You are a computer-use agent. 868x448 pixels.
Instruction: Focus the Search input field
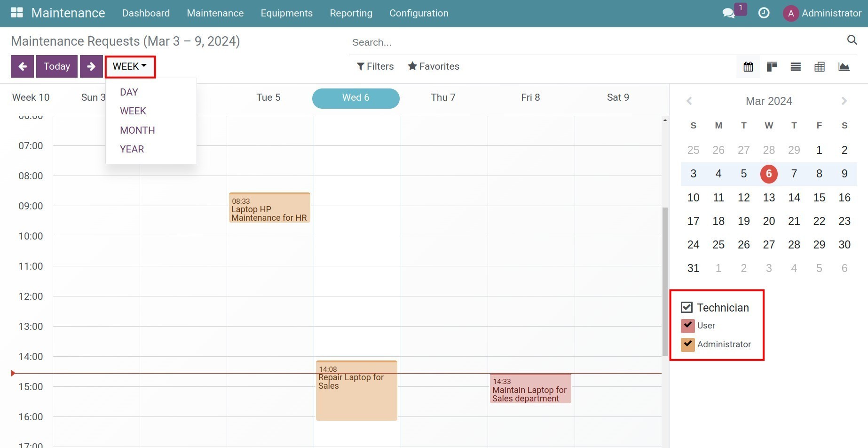(x=597, y=42)
